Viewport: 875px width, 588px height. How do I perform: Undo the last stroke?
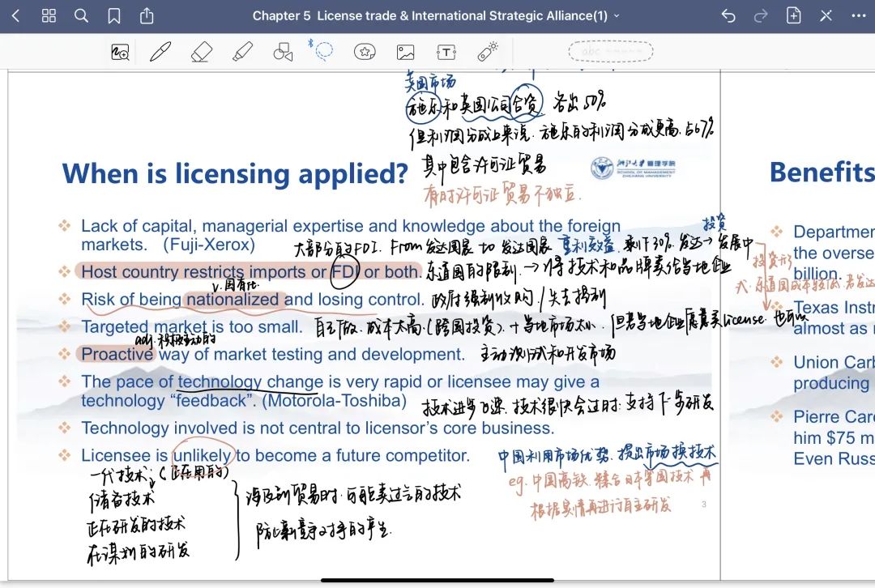point(728,16)
